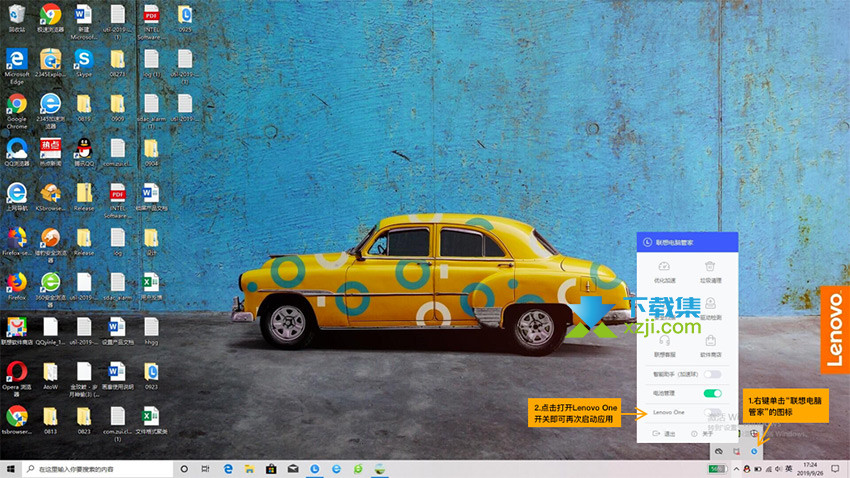Select the hhgg file on desktop
850x478 pixels.
tap(151, 331)
